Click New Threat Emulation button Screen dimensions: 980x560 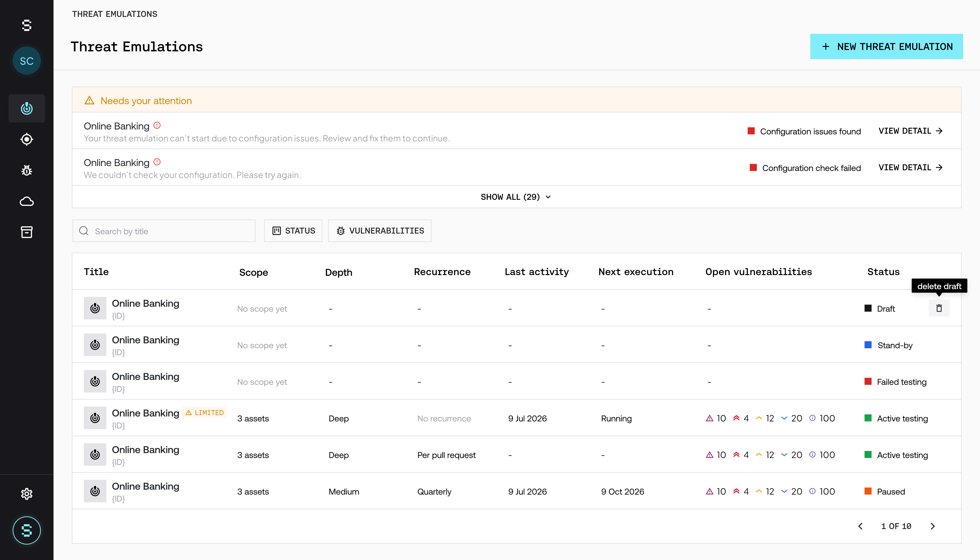click(887, 46)
